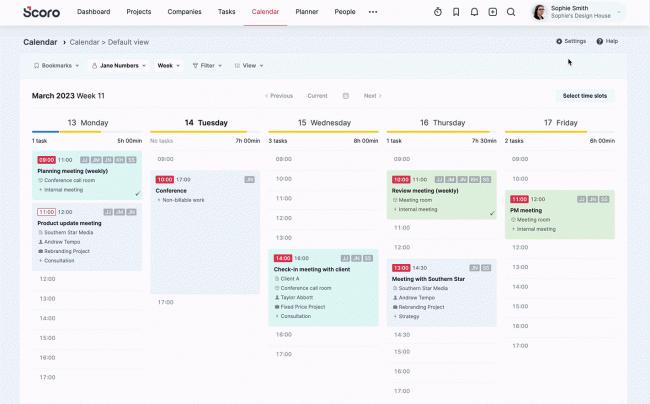Toggle done checkmark on Planning meeting (weekly)
650x404 pixels.
tap(137, 193)
